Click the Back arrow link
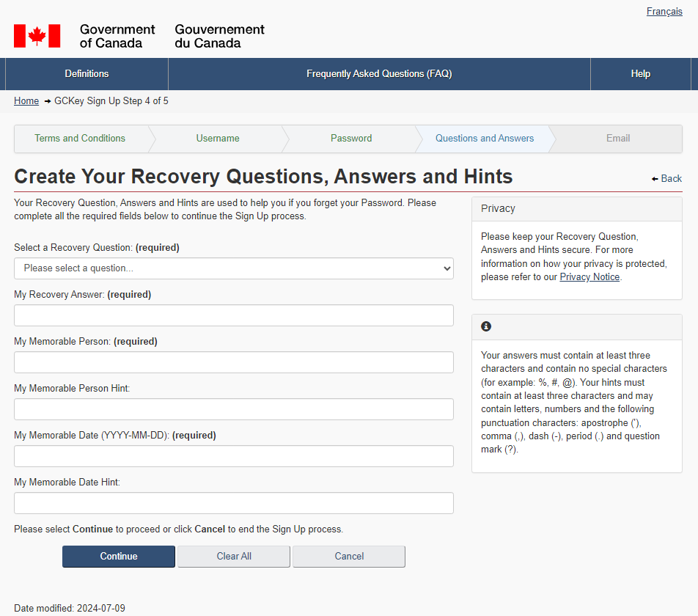This screenshot has width=698, height=616. [x=666, y=178]
